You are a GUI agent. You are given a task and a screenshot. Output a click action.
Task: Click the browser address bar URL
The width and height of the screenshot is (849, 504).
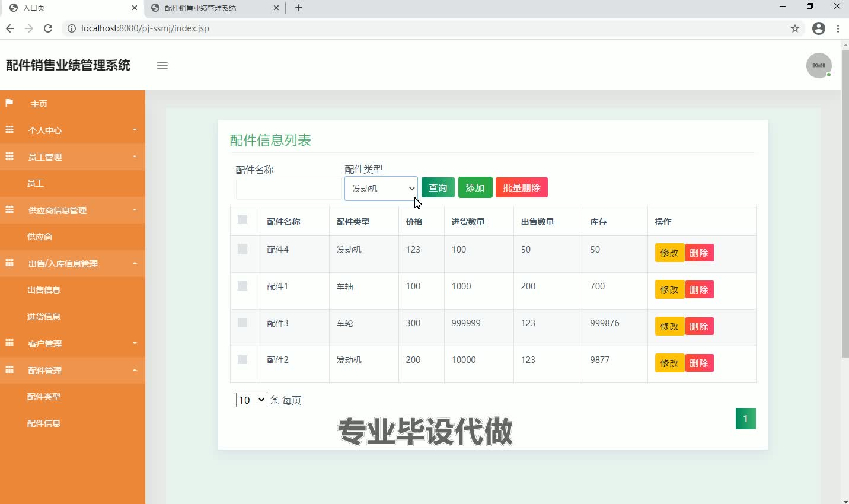point(145,28)
